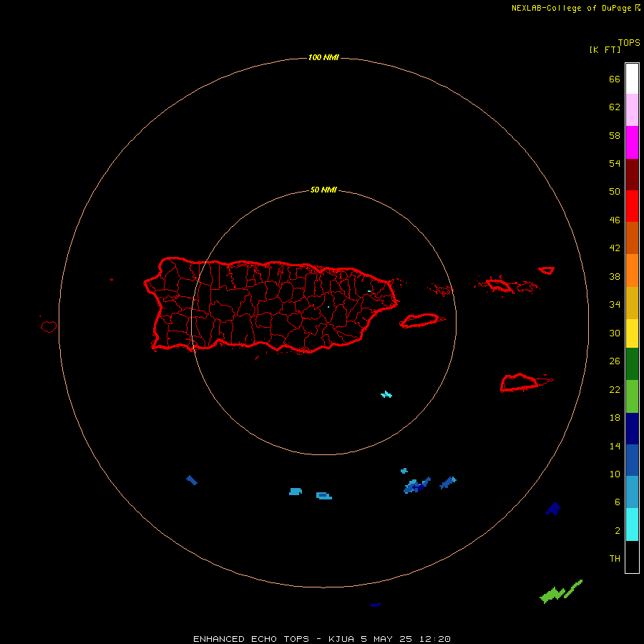The height and width of the screenshot is (644, 644).
Task: Click the legend value "18"
Action: pyautogui.click(x=615, y=418)
